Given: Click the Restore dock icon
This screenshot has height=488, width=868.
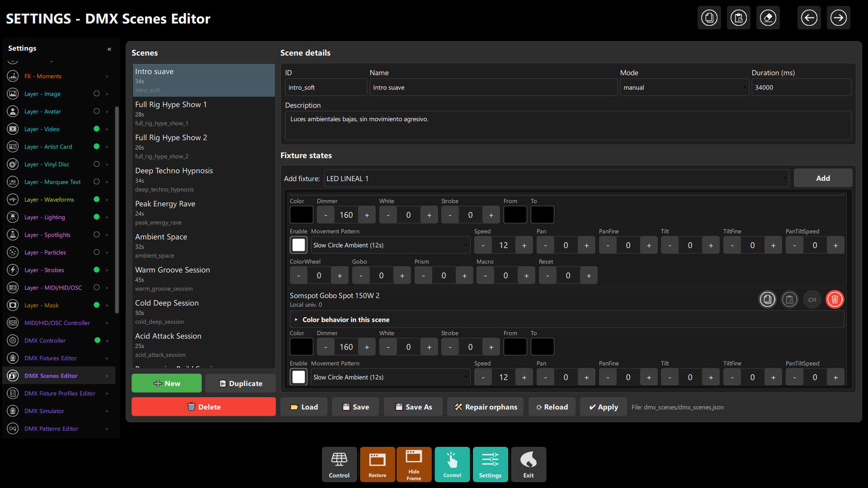Looking at the screenshot, I should click(377, 465).
